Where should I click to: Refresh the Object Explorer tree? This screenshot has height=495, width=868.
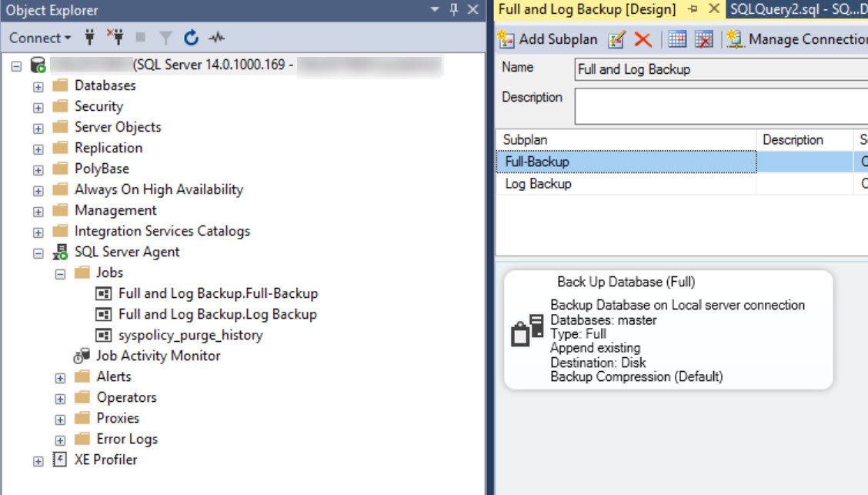pyautogui.click(x=191, y=38)
